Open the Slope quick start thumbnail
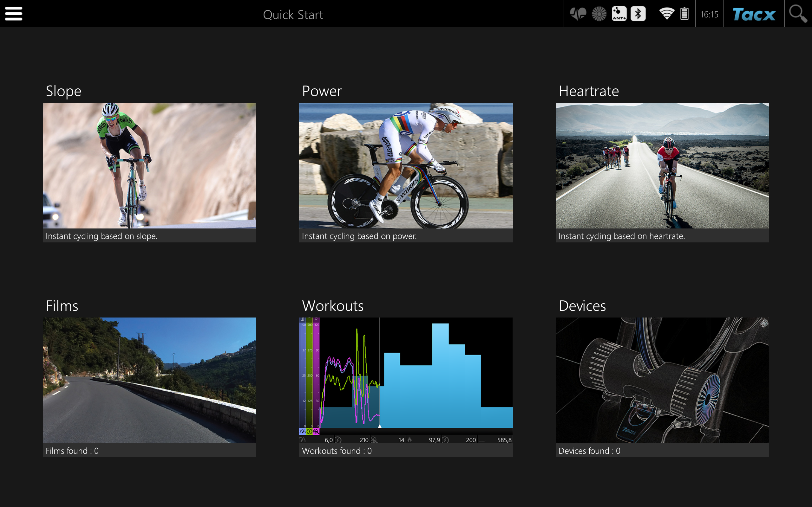This screenshot has width=812, height=507. (149, 165)
